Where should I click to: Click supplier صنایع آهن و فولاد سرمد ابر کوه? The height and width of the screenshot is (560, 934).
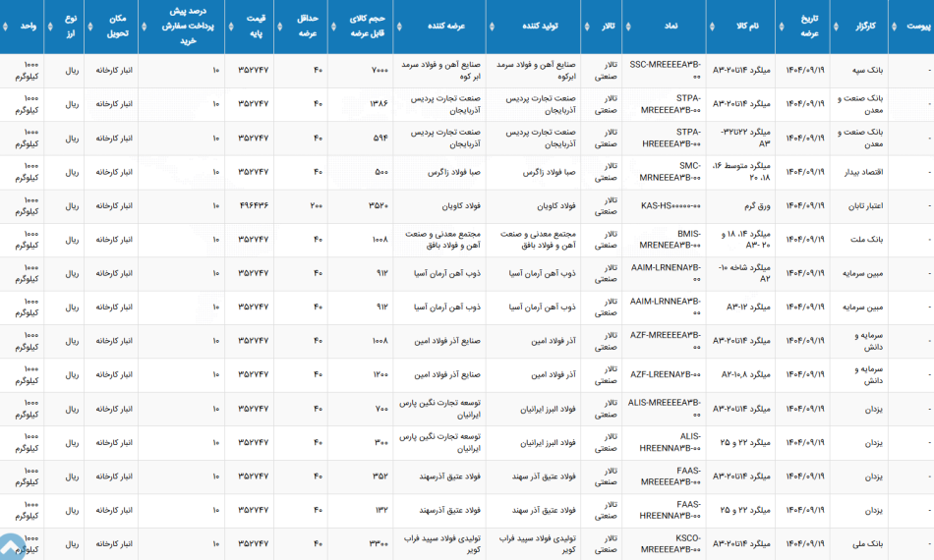(x=441, y=70)
